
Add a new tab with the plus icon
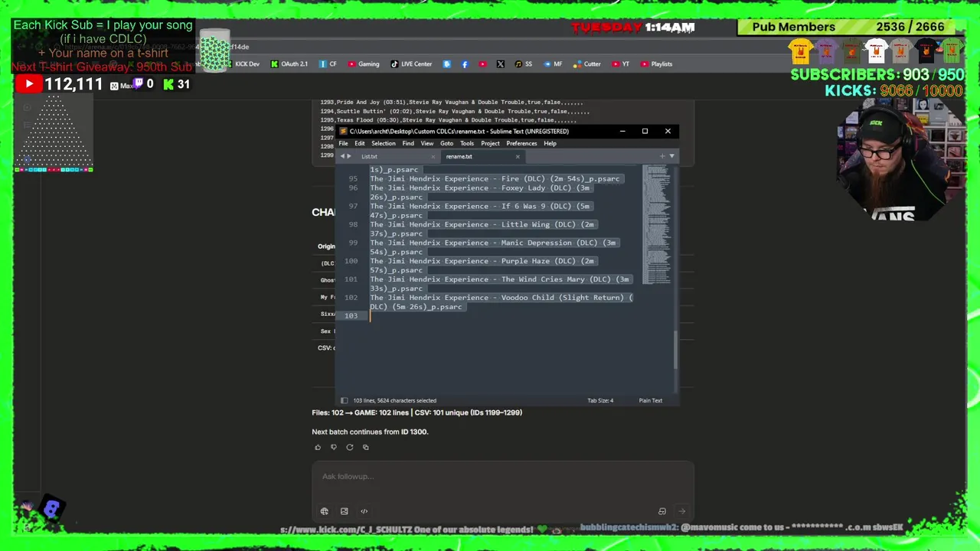point(662,156)
